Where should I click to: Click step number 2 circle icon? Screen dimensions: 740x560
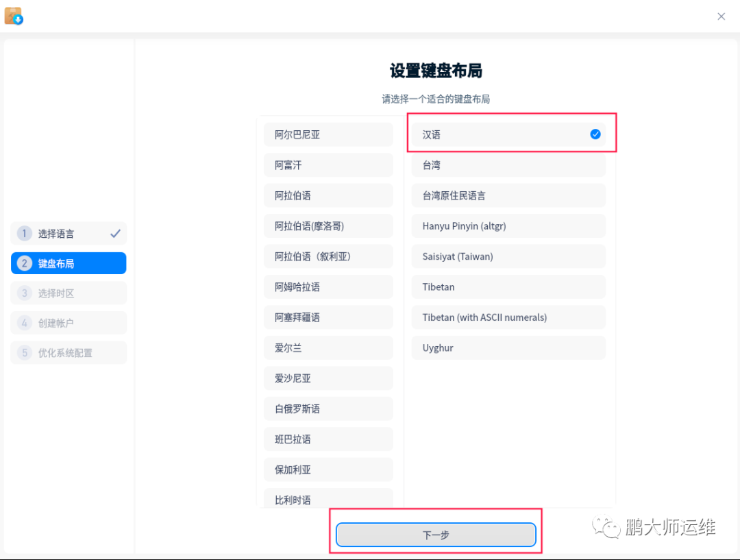tap(25, 263)
